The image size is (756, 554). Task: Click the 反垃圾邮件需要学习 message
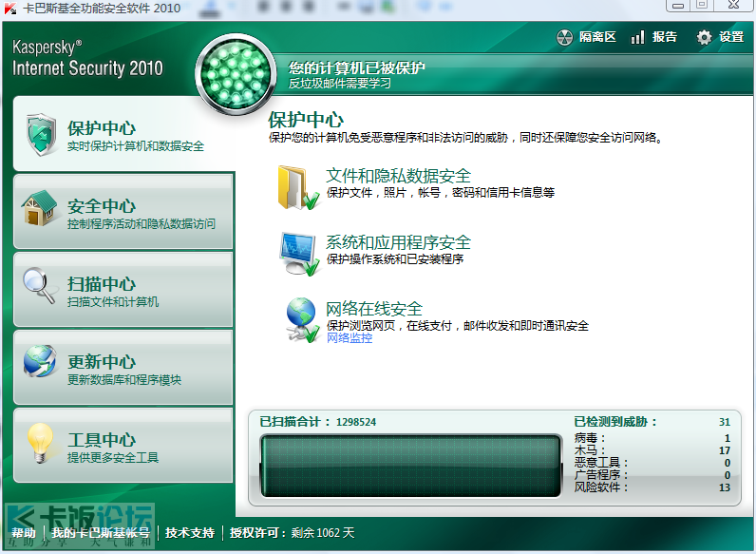pyautogui.click(x=339, y=84)
